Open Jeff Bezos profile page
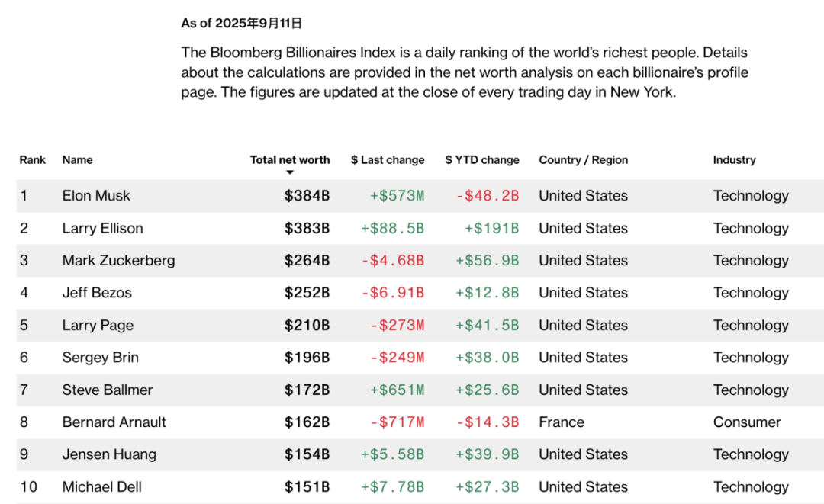This screenshot has width=824, height=504. [x=97, y=293]
